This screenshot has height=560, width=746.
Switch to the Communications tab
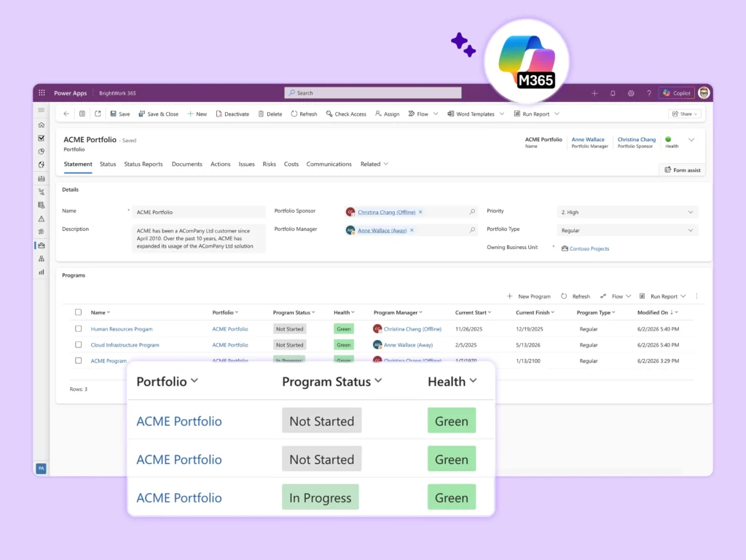pos(329,164)
